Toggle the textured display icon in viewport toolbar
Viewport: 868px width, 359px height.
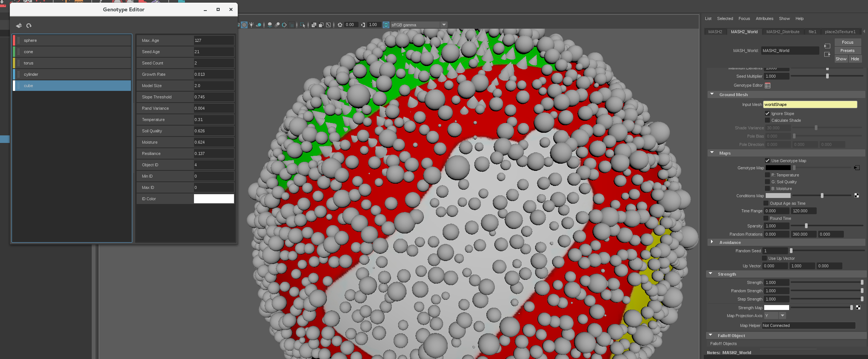coord(244,25)
